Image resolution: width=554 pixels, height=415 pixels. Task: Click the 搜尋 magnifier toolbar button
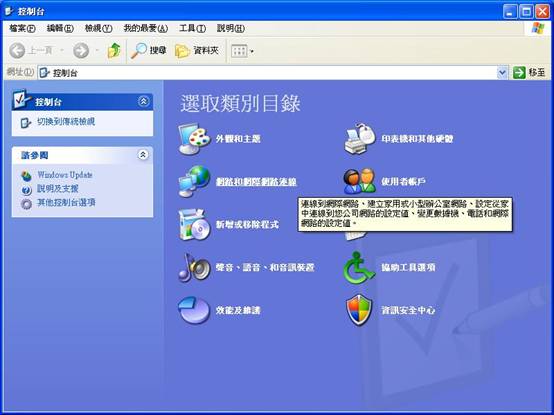pyautogui.click(x=148, y=51)
